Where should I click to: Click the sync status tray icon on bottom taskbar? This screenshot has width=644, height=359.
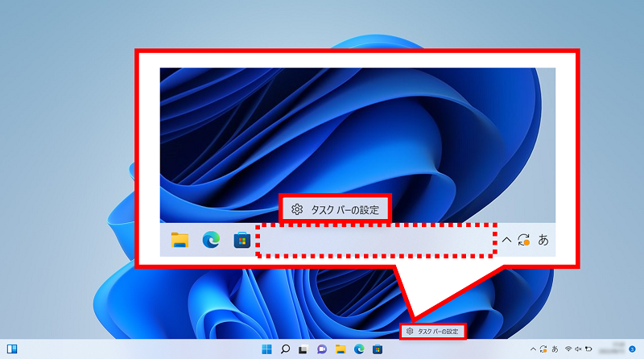tap(543, 349)
